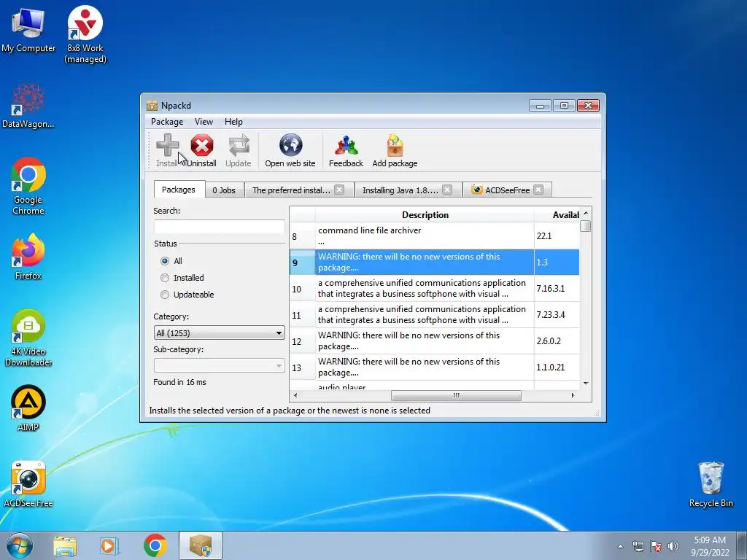Viewport: 747px width, 560px height.
Task: Switch to the 0 Jobs tab
Action: [x=224, y=190]
